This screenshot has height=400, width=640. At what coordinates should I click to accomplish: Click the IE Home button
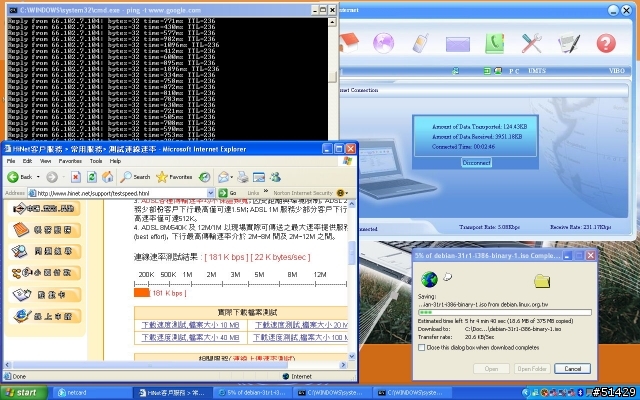point(108,177)
